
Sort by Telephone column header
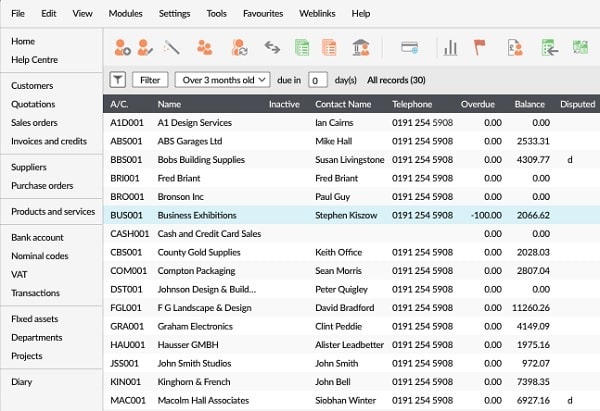click(412, 104)
